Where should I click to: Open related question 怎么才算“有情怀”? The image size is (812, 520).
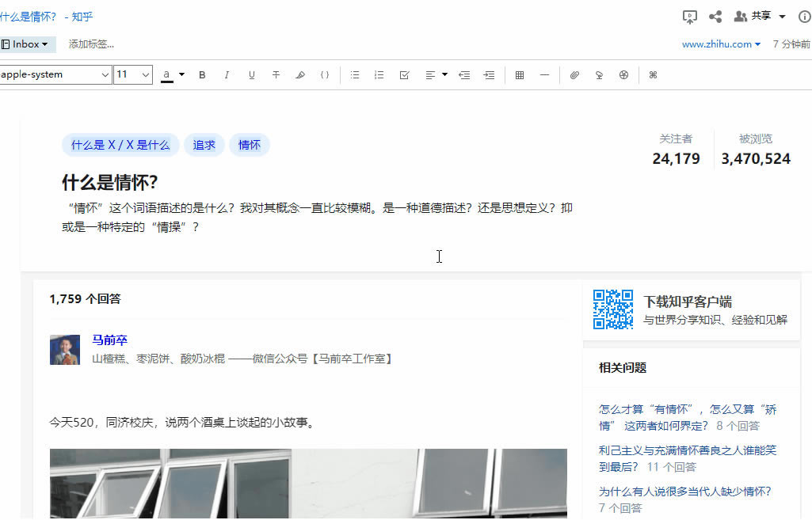[688, 418]
